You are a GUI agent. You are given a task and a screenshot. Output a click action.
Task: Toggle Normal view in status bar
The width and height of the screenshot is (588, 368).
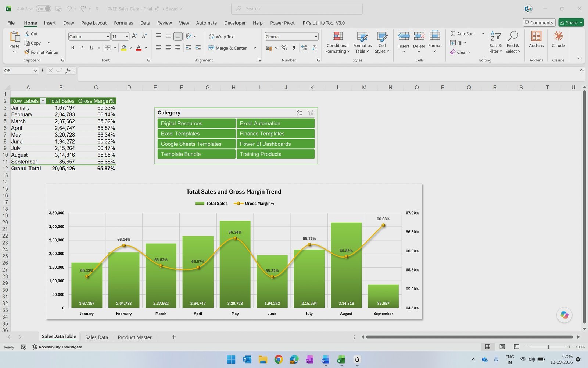tap(488, 347)
